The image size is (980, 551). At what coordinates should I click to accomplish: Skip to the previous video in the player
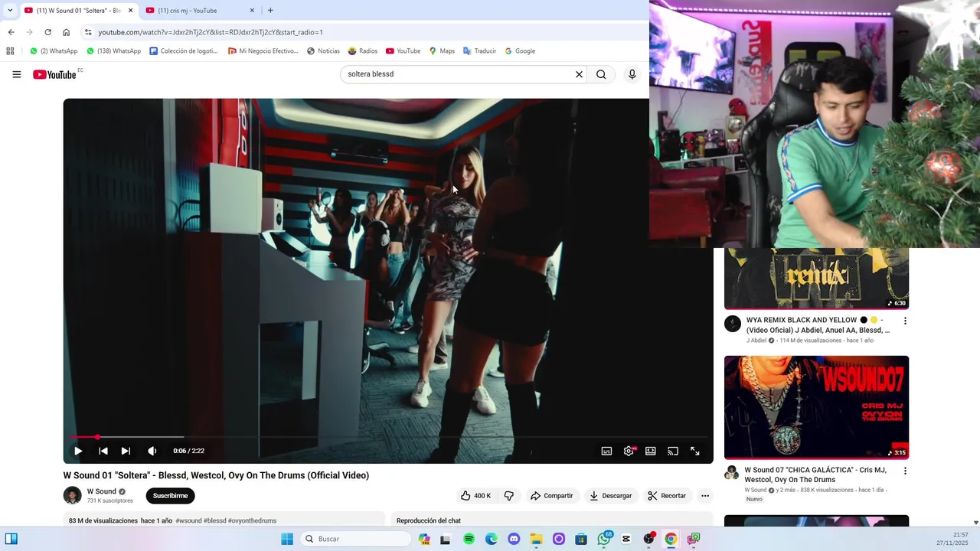click(x=103, y=451)
